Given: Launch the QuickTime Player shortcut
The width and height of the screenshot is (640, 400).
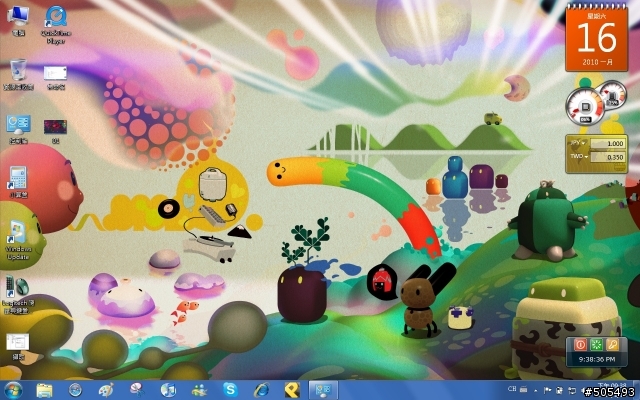Looking at the screenshot, I should point(56,24).
